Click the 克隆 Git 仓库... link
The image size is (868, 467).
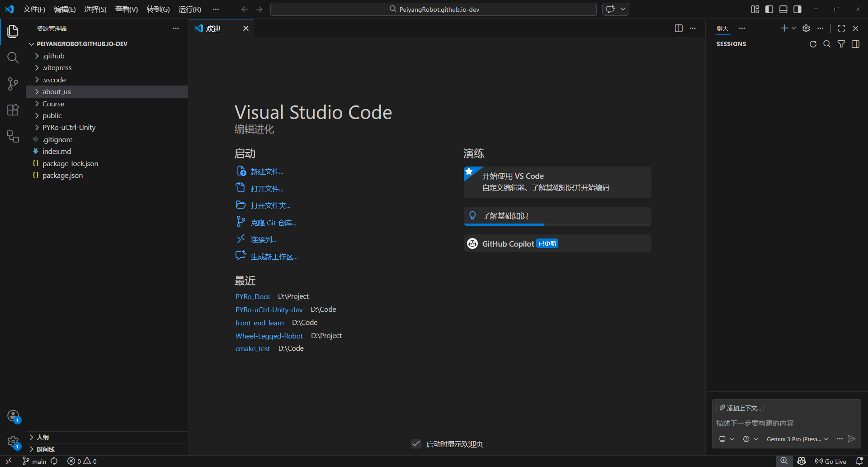tap(274, 223)
